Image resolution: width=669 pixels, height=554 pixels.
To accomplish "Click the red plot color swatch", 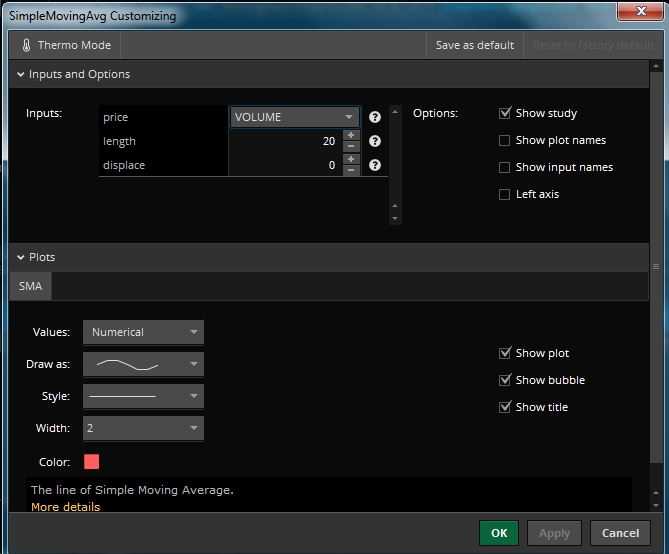I will point(92,462).
